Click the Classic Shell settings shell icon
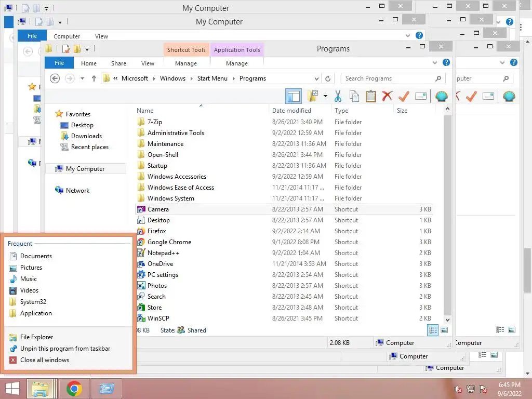 pos(441,96)
